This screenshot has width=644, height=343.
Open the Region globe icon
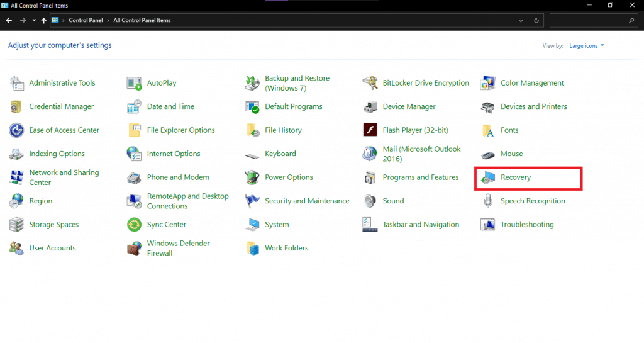pos(16,201)
